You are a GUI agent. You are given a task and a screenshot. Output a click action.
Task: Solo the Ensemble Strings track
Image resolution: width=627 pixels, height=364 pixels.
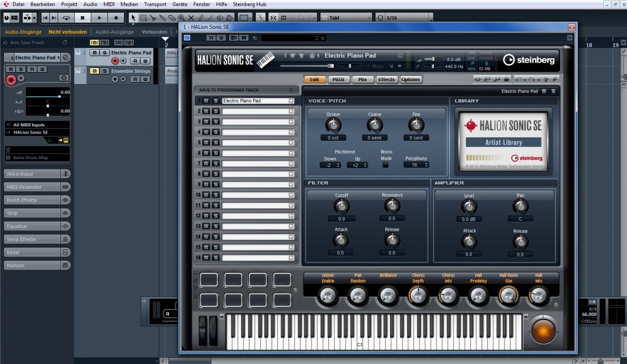[104, 71]
